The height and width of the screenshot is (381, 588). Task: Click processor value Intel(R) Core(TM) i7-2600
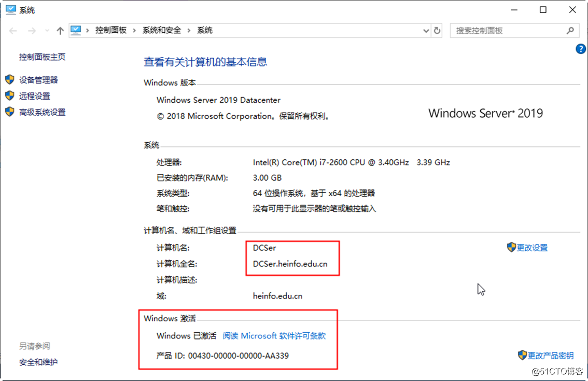[352, 162]
